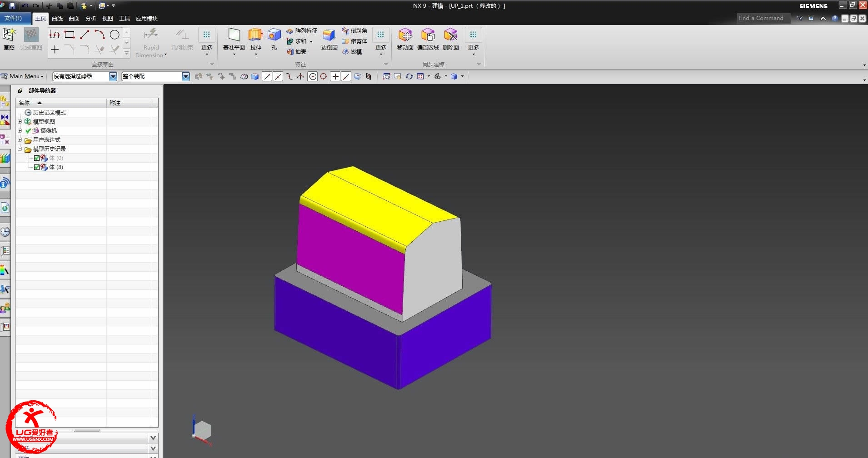
Task: Toggle the point-on-curve snap button after plus
Action: [x=346, y=76]
